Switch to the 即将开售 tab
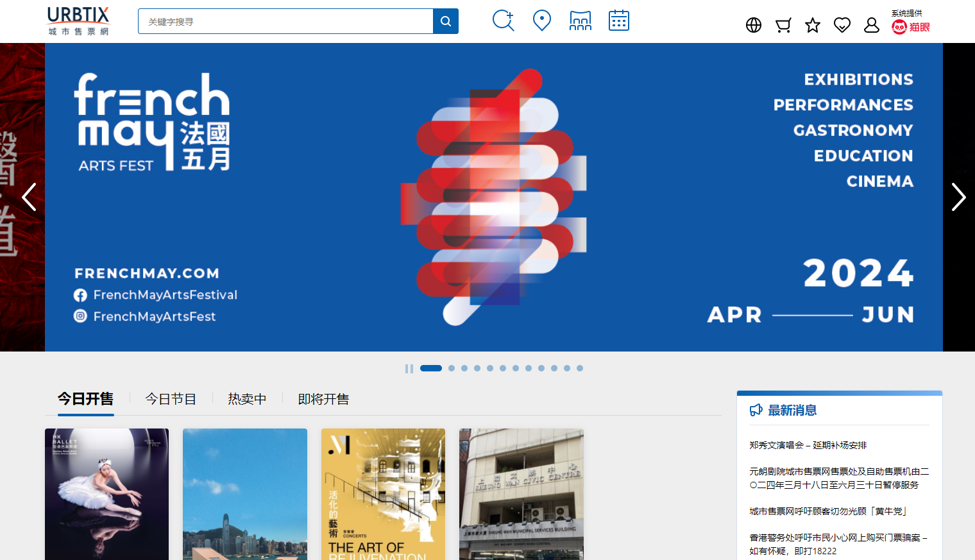The height and width of the screenshot is (560, 975). (x=323, y=399)
